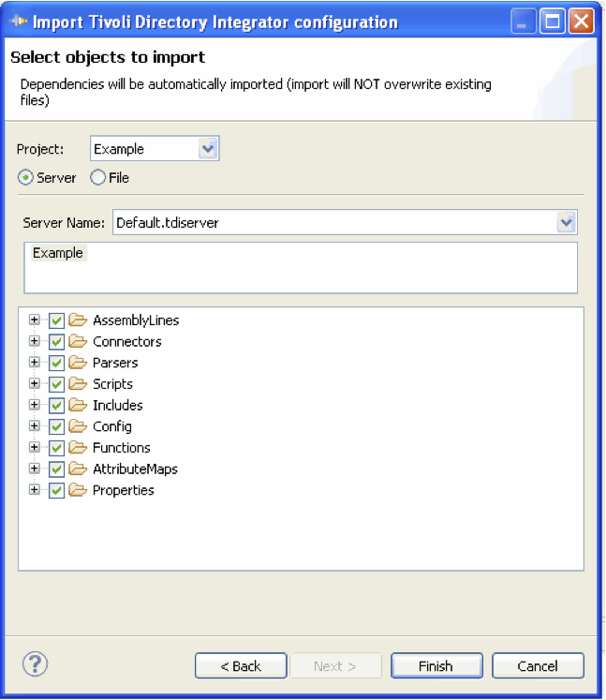Click the AttributeMaps folder icon

[x=78, y=469]
